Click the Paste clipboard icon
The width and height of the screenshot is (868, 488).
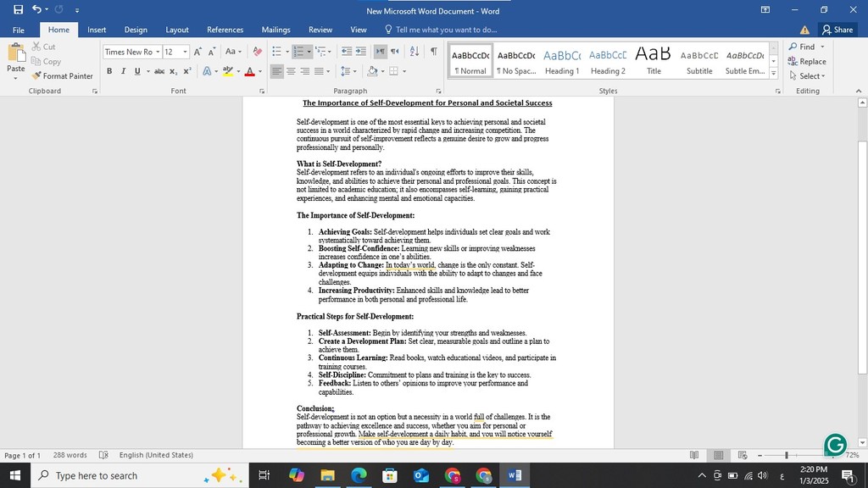[16, 53]
